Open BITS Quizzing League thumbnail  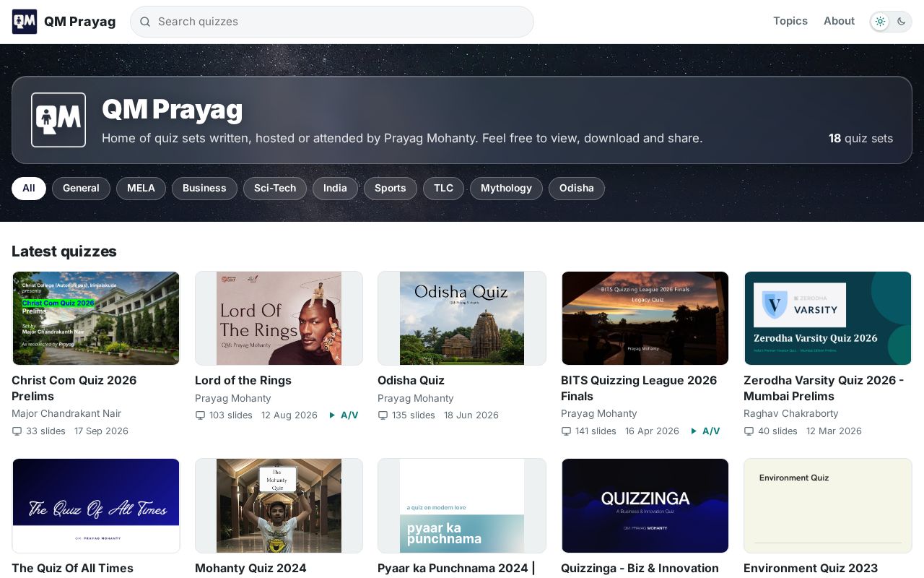[x=645, y=318]
